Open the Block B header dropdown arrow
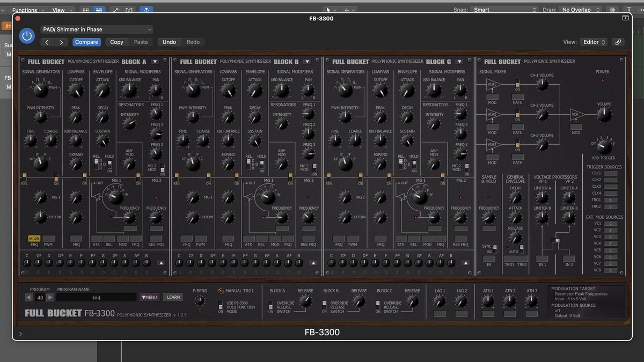This screenshot has width=644, height=362. [307, 62]
